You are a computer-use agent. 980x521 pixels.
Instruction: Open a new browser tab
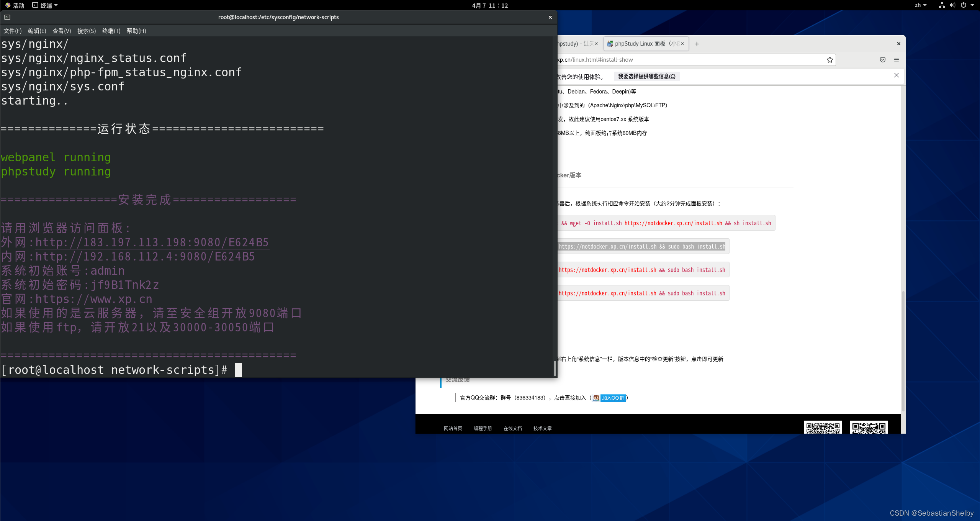[697, 44]
